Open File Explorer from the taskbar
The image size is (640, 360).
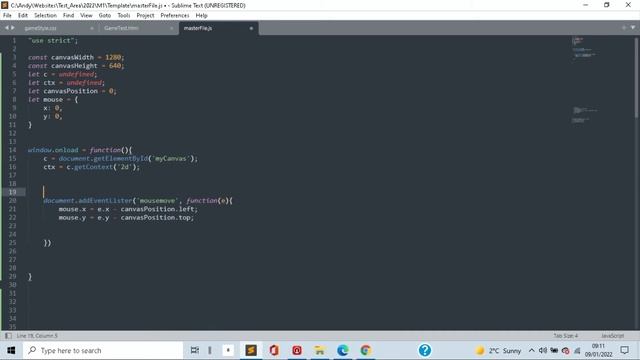(320, 350)
